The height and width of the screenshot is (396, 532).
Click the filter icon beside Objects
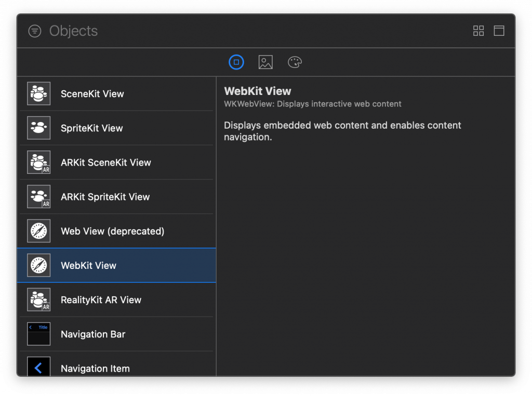[x=35, y=31]
